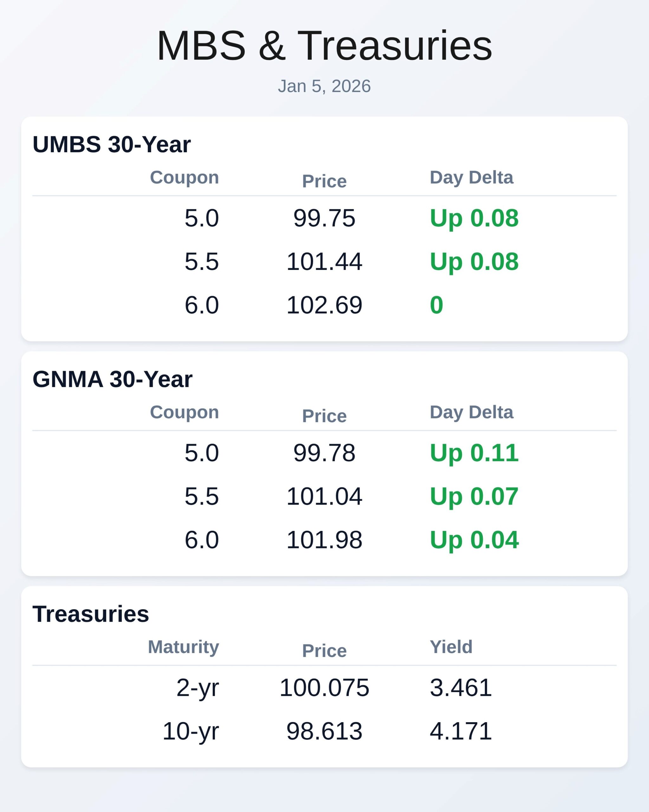Click the GNMA Price column header
The width and height of the screenshot is (649, 812).
[324, 416]
